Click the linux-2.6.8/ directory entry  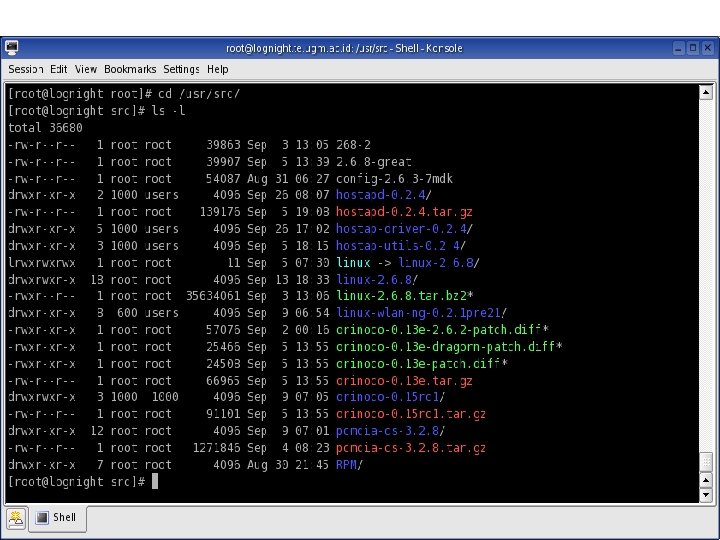click(377, 280)
